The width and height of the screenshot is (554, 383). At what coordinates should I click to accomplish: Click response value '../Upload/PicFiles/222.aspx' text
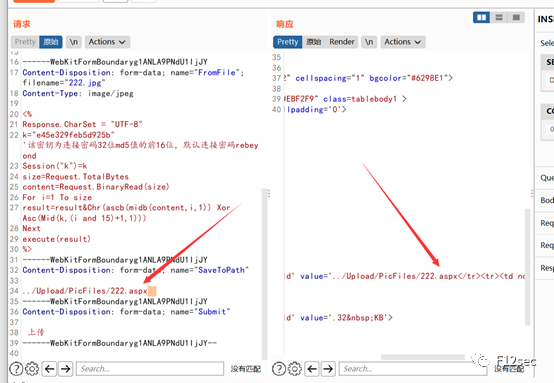pos(395,276)
